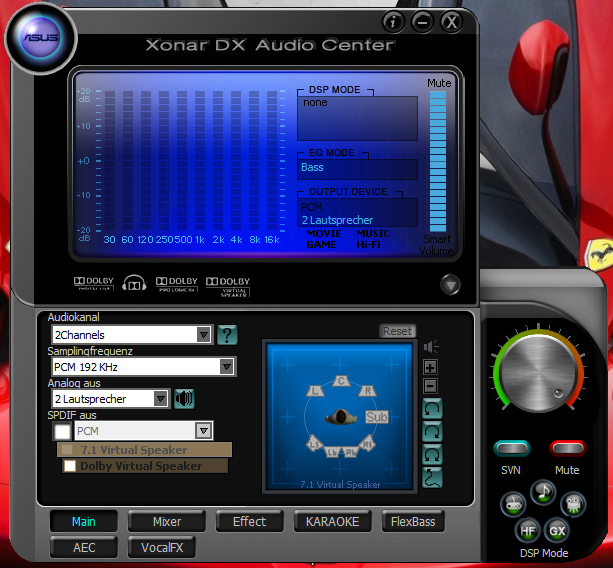Click the rotate clockwise speakers icon
The image size is (613, 568).
point(432,432)
